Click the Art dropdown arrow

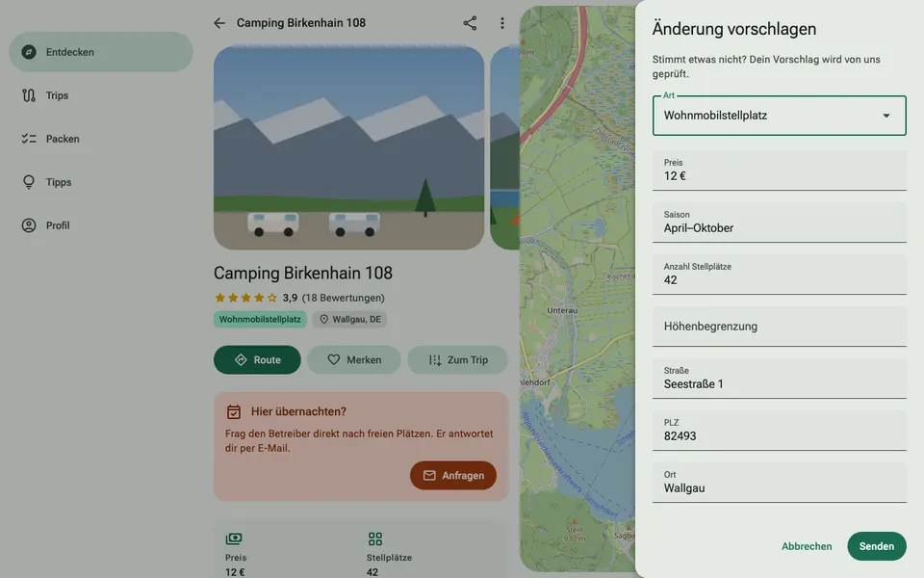coord(886,116)
